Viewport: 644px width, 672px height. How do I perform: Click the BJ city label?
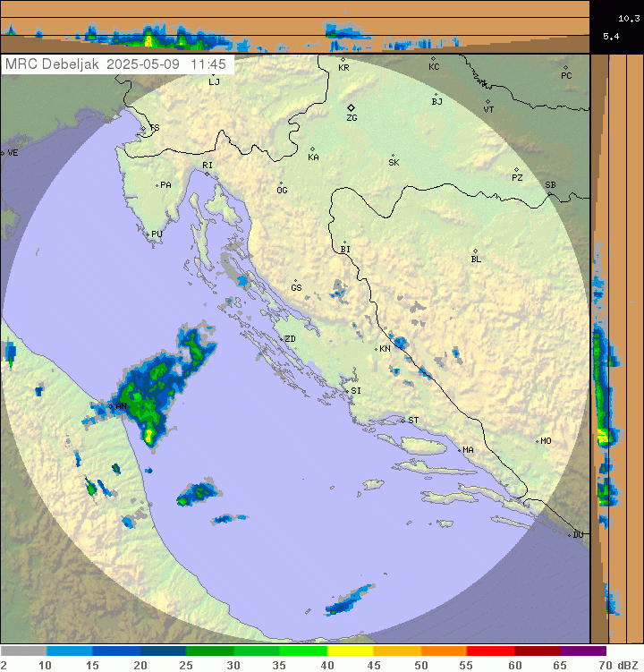pyautogui.click(x=436, y=102)
